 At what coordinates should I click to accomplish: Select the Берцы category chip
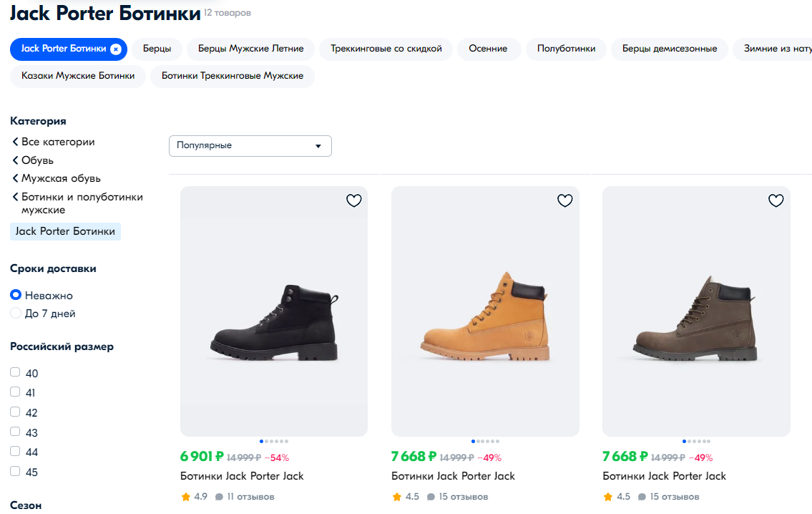pos(157,49)
